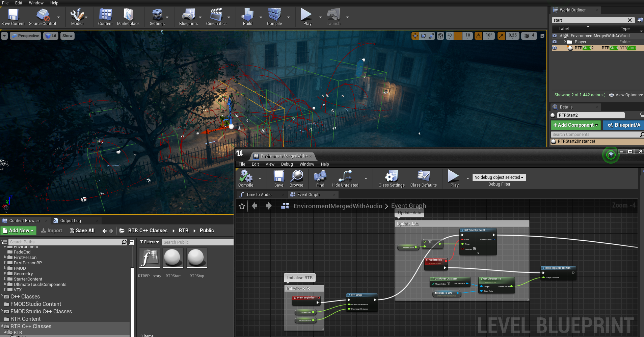Screen dimensions: 644x337
Task: Open Content browser toolbar icon
Action: tap(105, 17)
